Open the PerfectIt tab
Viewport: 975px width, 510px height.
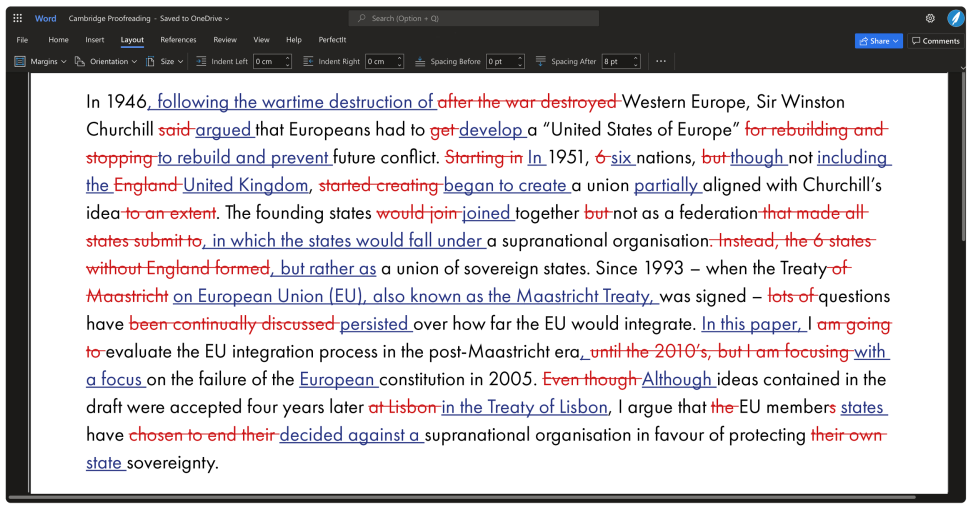[x=332, y=40]
